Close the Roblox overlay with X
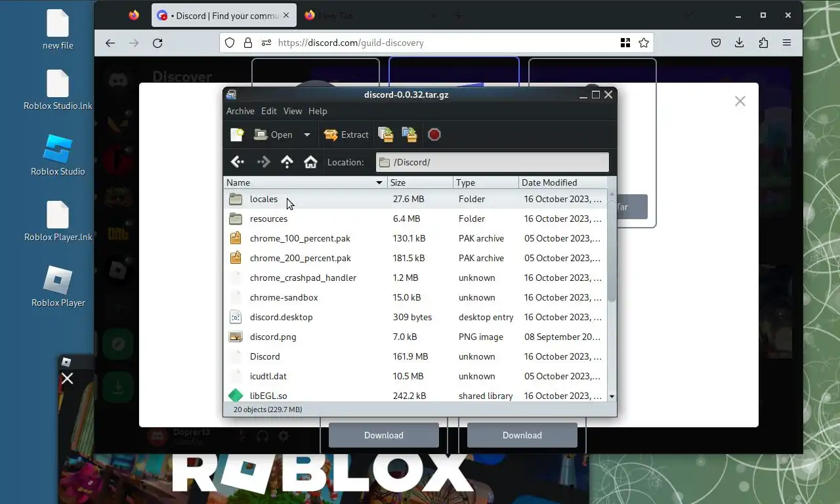 67,378
